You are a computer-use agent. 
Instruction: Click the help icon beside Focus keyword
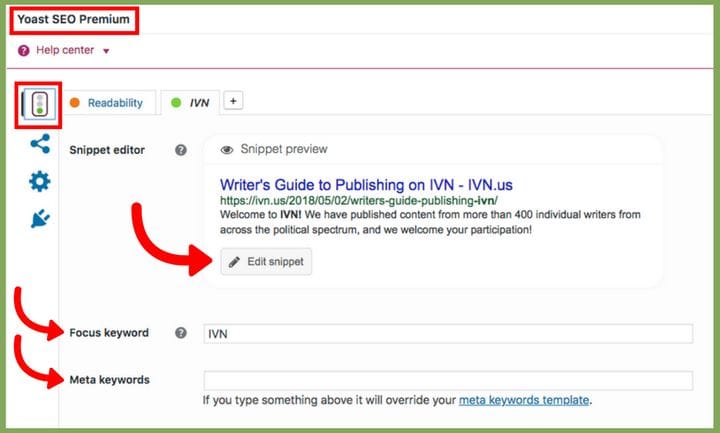(181, 333)
